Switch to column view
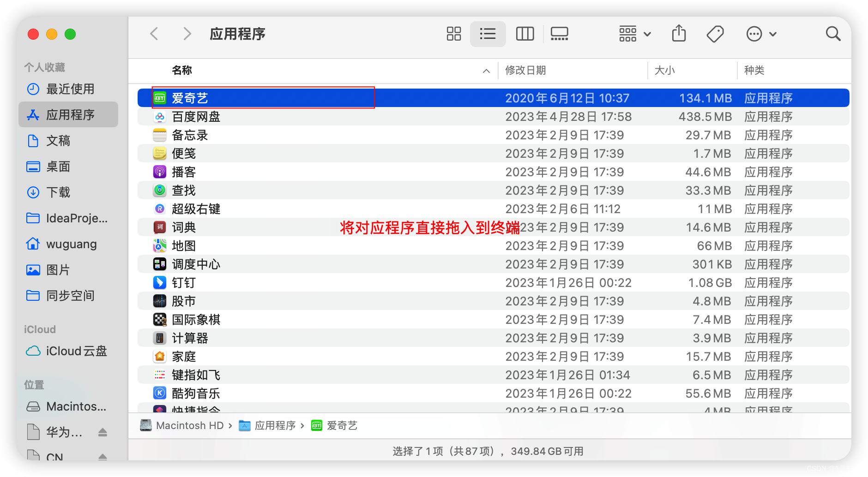The height and width of the screenshot is (477, 868). (524, 34)
